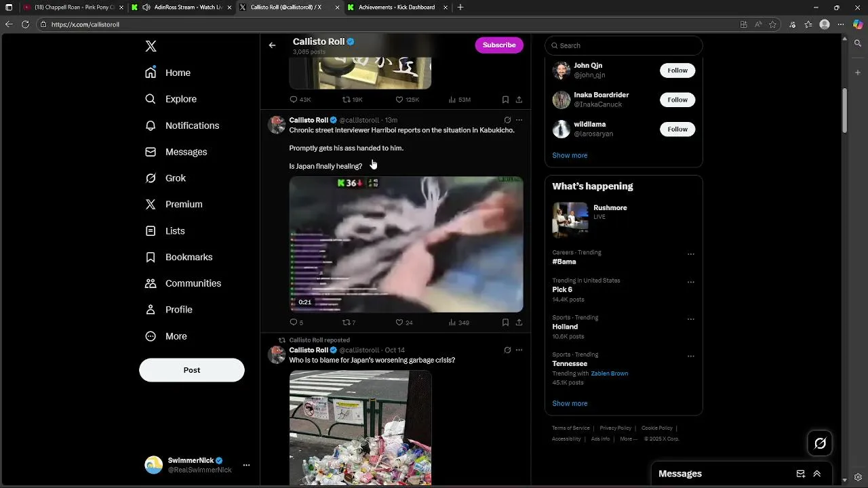
Task: Open Lists page
Action: tap(165, 231)
